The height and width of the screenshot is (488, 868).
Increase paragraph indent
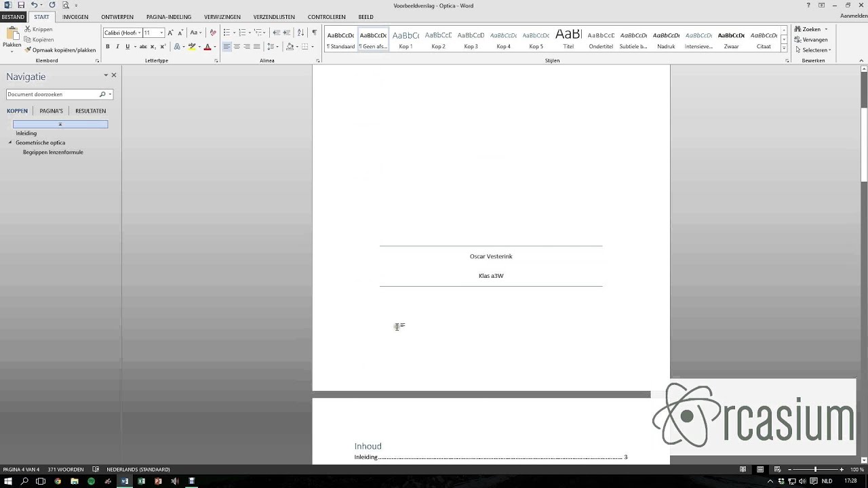(x=287, y=33)
